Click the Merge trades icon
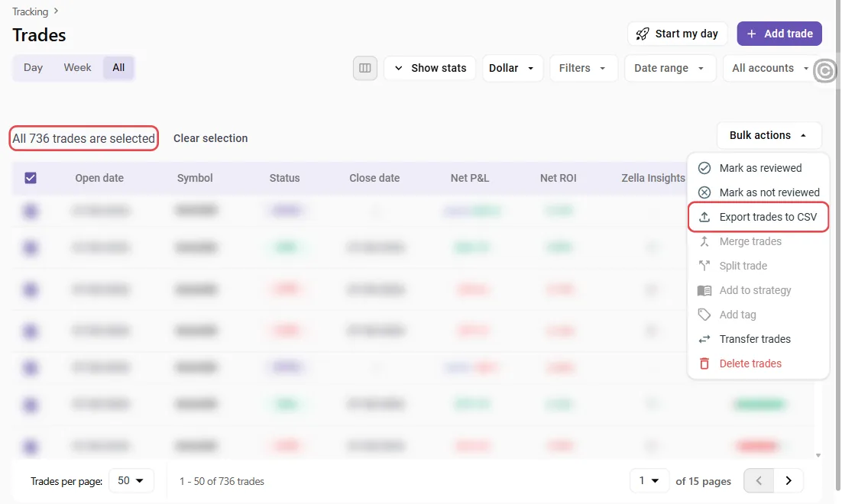Screen dimensions: 842x504 (x=704, y=241)
